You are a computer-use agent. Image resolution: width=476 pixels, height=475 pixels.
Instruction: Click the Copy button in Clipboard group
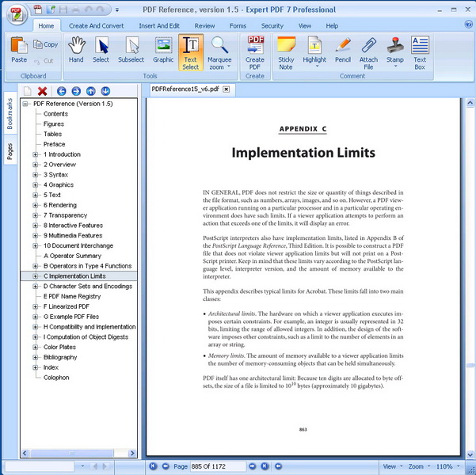click(45, 44)
